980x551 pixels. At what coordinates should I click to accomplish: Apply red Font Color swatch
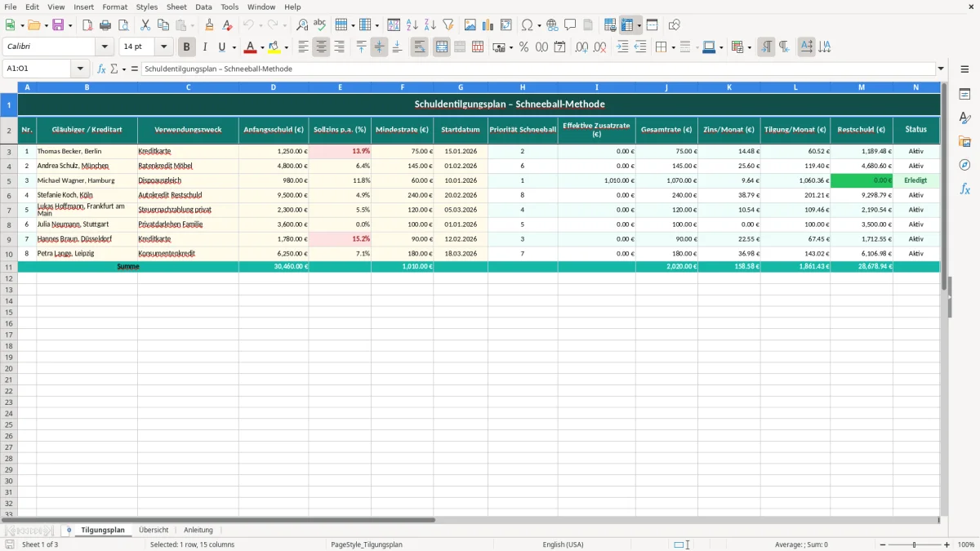click(x=250, y=47)
